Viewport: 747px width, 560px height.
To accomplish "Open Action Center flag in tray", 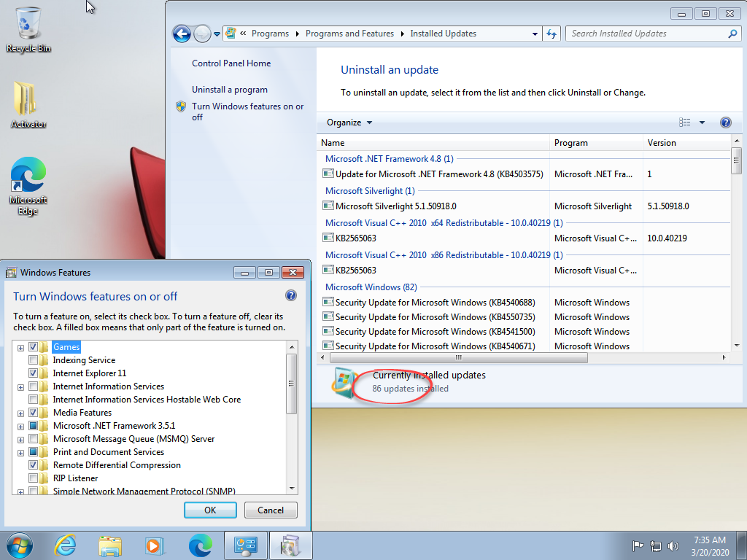I will coord(638,545).
